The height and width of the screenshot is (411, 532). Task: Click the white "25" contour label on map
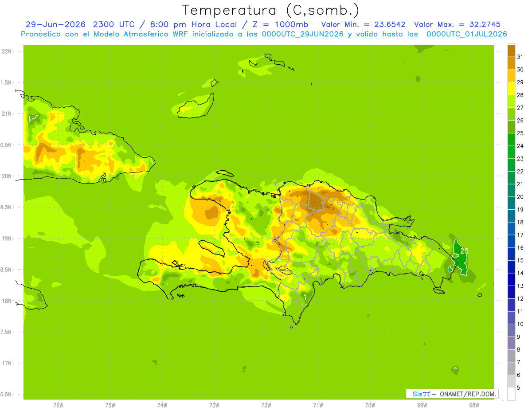464,251
